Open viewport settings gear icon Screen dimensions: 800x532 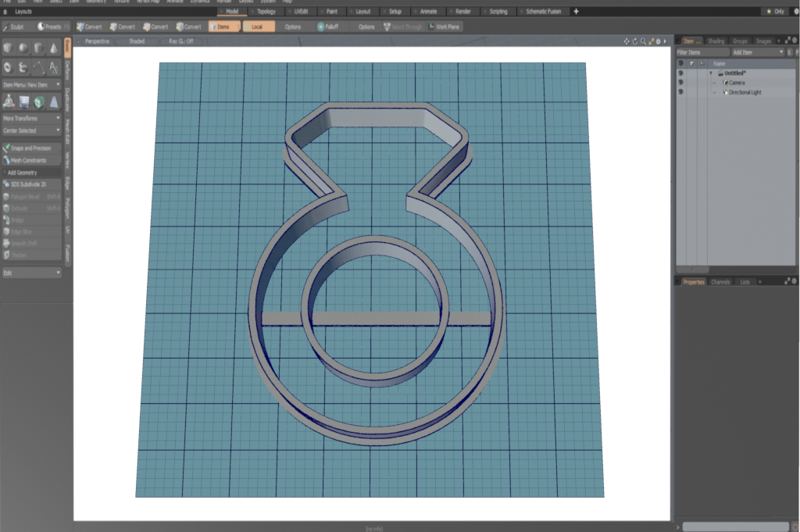tap(658, 41)
